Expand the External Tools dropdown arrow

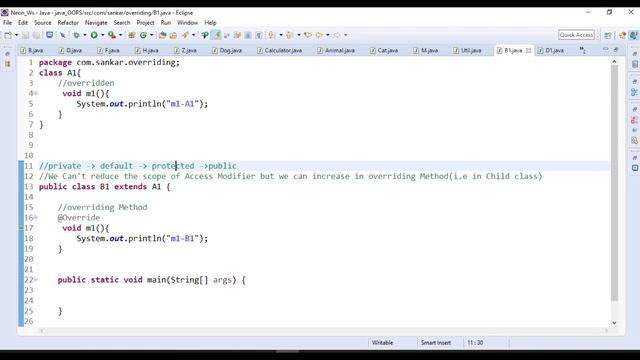[x=120, y=35]
